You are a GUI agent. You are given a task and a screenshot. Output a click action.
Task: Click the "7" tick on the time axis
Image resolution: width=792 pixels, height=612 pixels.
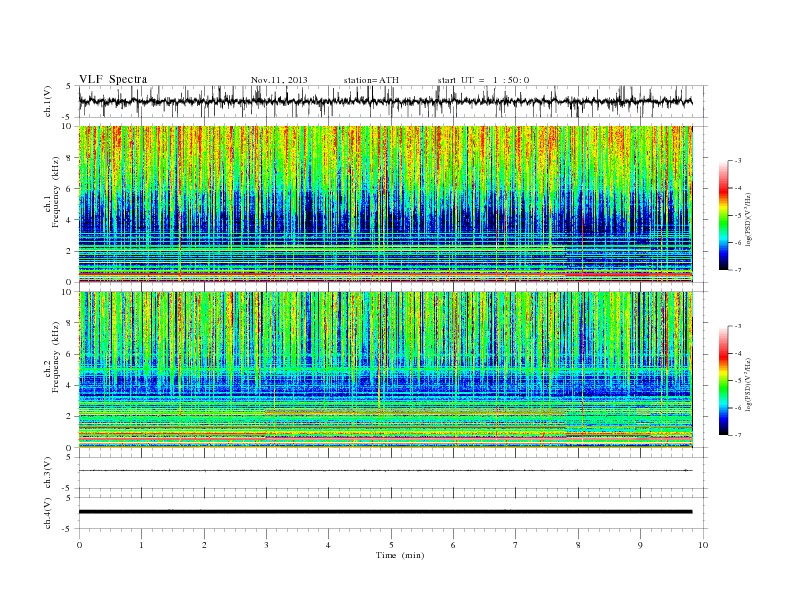pyautogui.click(x=516, y=545)
